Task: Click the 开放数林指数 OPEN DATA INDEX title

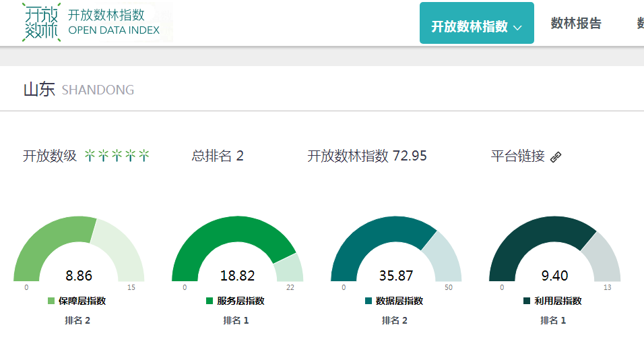Action: point(114,22)
